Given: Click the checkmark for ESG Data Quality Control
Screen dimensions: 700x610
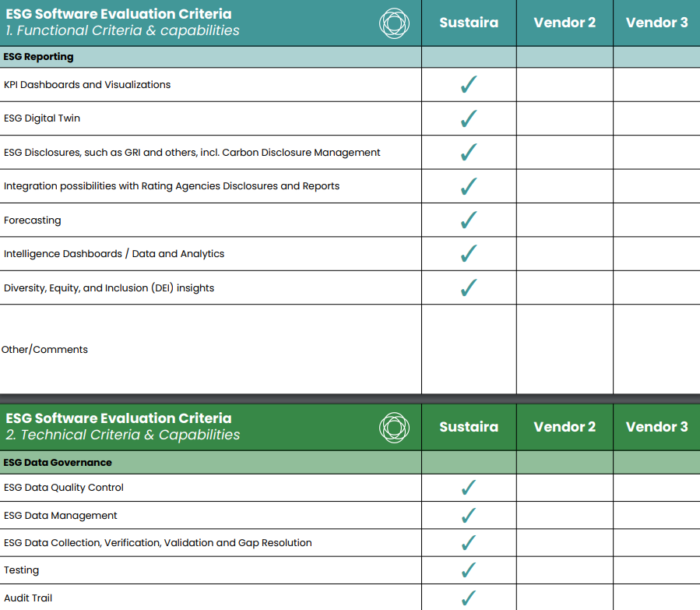Looking at the screenshot, I should 468,486.
